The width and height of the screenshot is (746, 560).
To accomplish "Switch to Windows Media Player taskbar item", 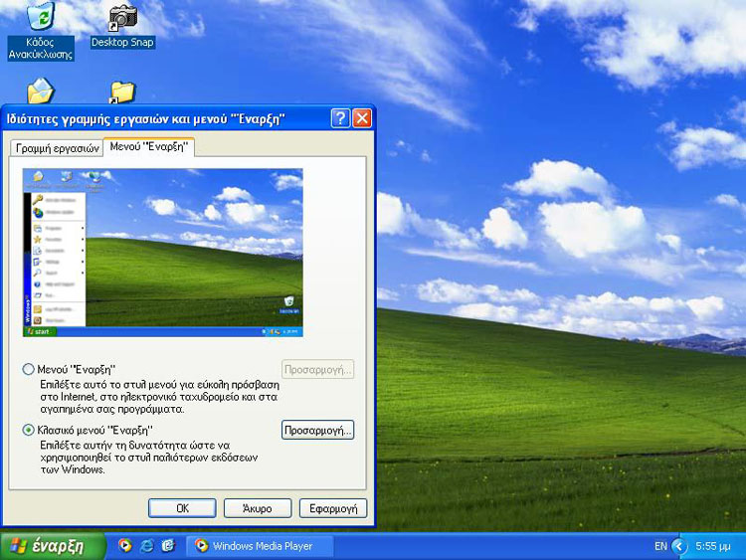I will pyautogui.click(x=260, y=546).
